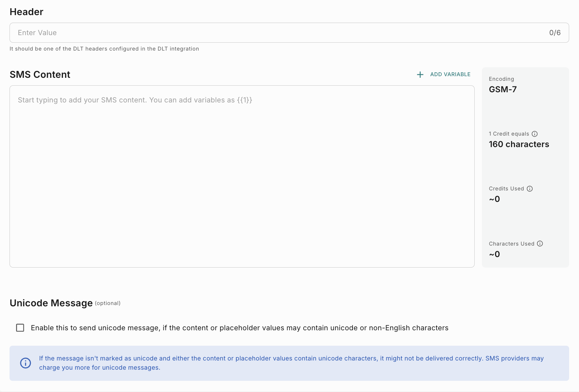Click the Credits Used info icon

[x=530, y=188]
